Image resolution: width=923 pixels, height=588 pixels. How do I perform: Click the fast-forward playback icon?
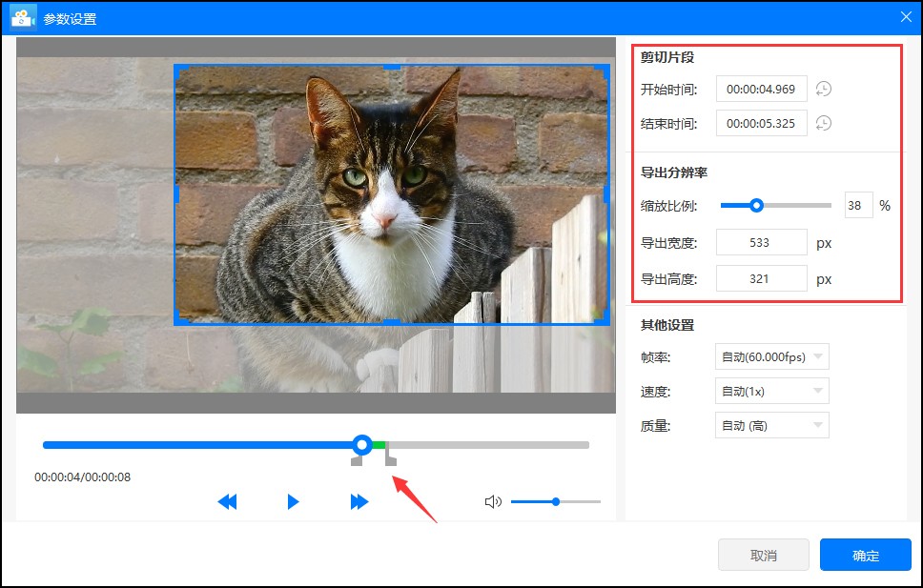pyautogui.click(x=358, y=501)
